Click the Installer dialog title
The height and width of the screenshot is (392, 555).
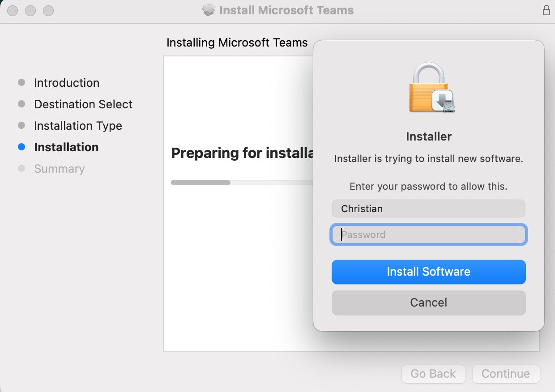pos(429,136)
